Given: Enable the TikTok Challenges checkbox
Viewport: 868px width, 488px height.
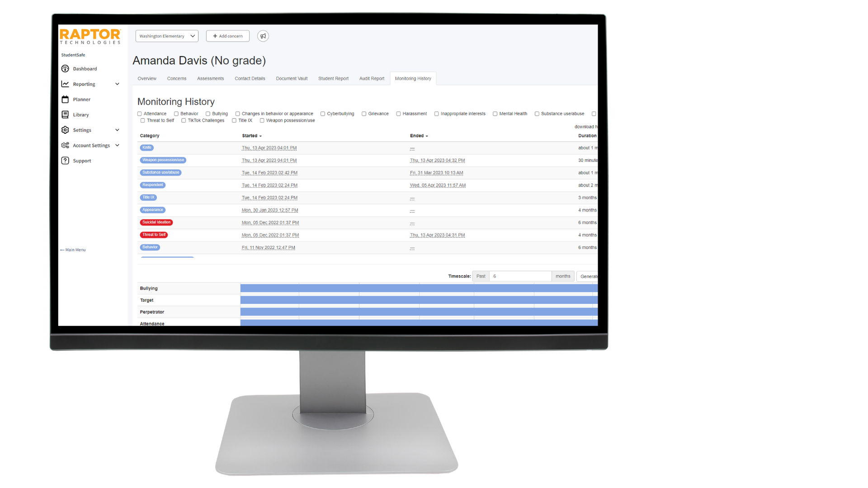Looking at the screenshot, I should 184,120.
